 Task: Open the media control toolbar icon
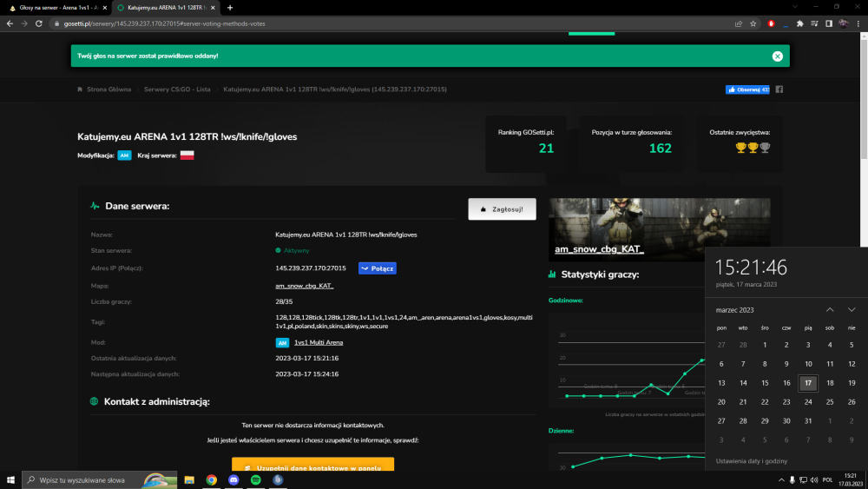(x=814, y=23)
